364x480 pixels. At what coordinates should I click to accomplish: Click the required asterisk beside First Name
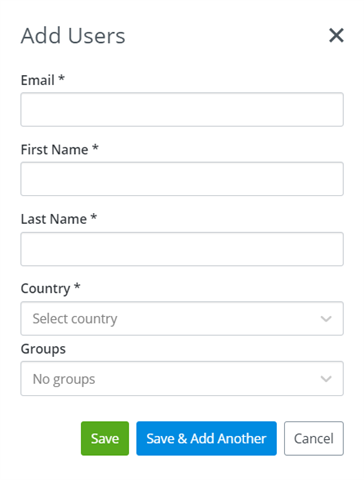(95, 147)
